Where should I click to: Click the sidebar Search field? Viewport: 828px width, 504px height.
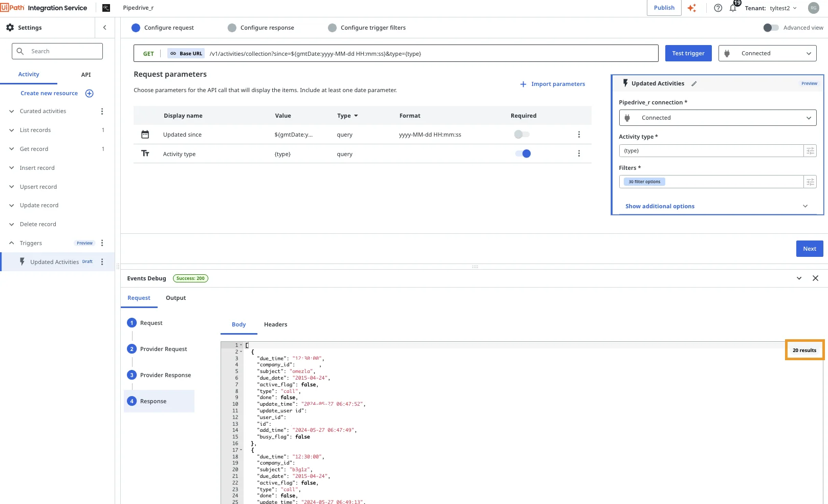point(57,51)
